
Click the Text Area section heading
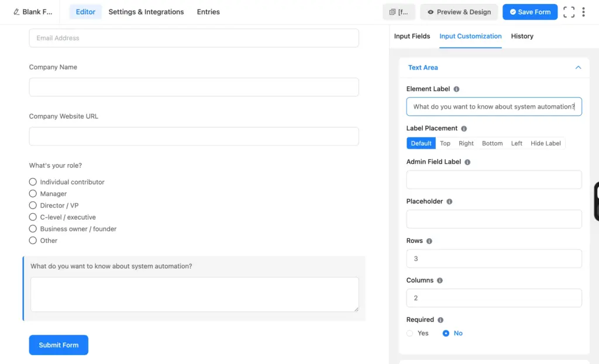tap(422, 68)
